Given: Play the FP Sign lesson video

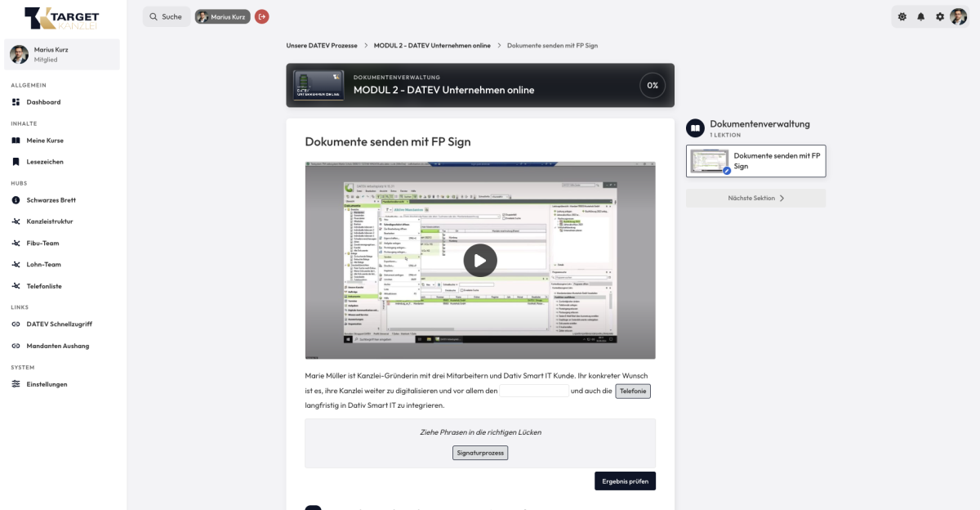Looking at the screenshot, I should point(480,261).
